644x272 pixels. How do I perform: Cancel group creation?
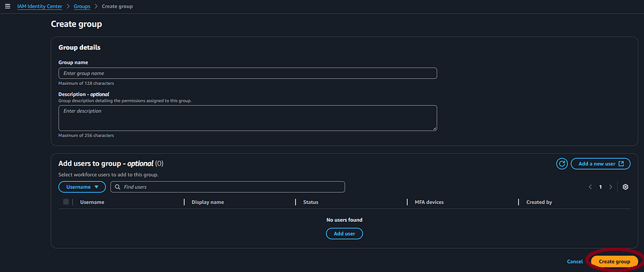pos(574,262)
